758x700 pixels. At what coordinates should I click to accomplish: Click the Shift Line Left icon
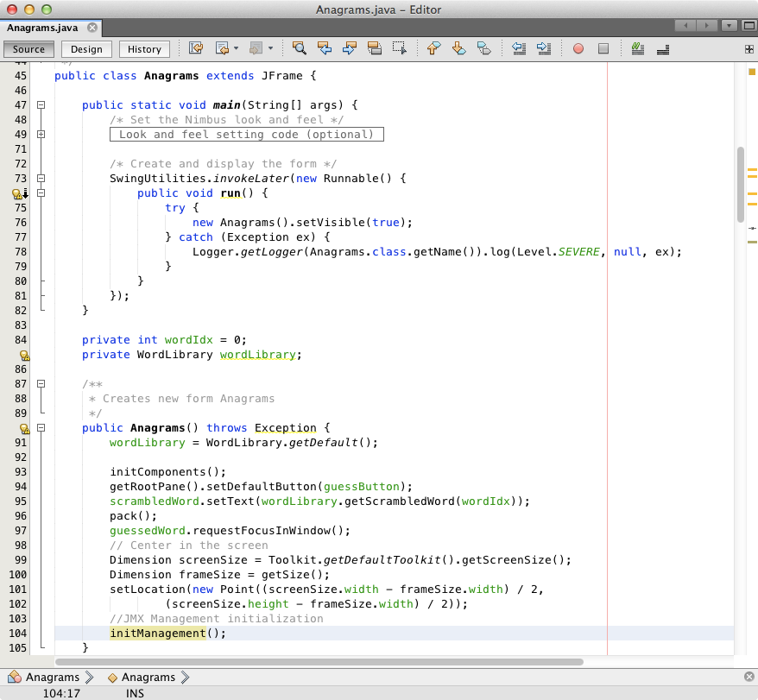pos(519,49)
